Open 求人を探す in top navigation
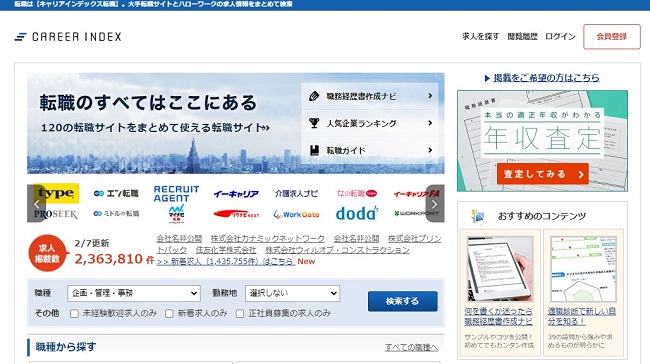The image size is (650, 364). tap(480, 36)
